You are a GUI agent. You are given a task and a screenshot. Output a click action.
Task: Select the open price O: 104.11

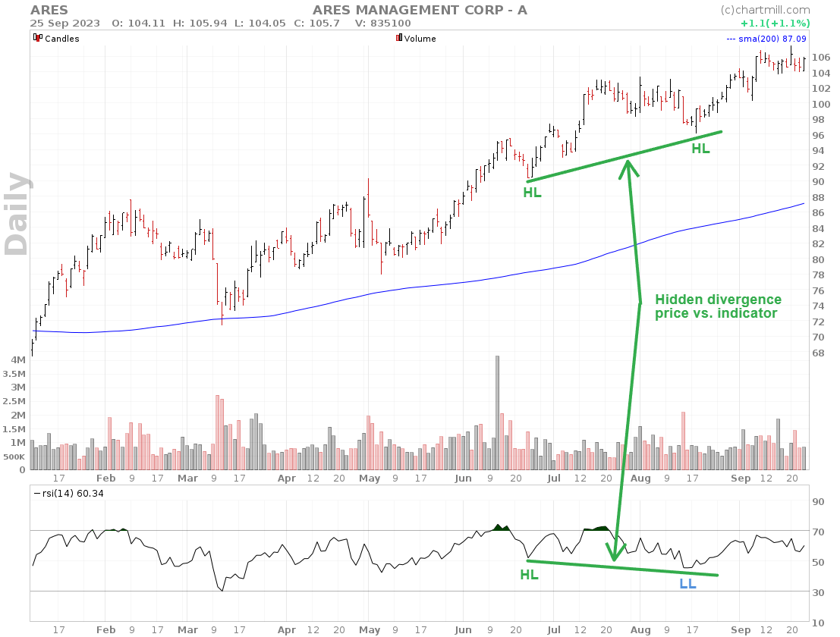pos(138,24)
